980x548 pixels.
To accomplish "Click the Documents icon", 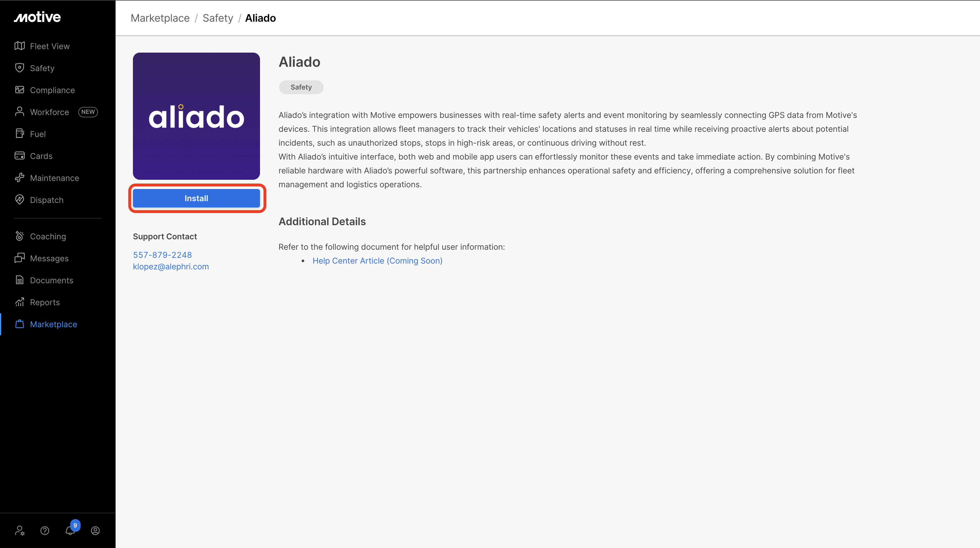I will click(x=19, y=280).
